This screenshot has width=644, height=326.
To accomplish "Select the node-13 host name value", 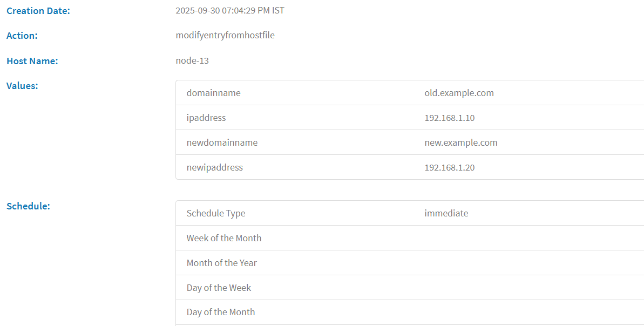I will (192, 60).
